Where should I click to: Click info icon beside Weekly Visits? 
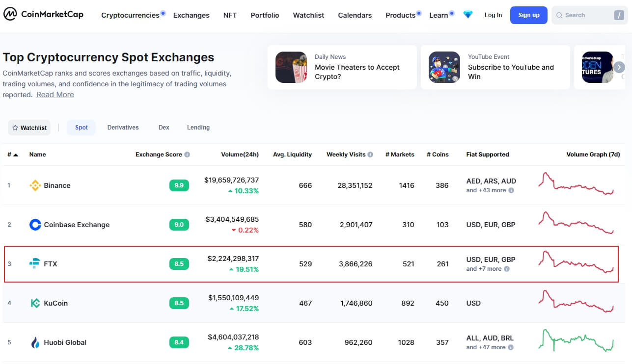(370, 155)
